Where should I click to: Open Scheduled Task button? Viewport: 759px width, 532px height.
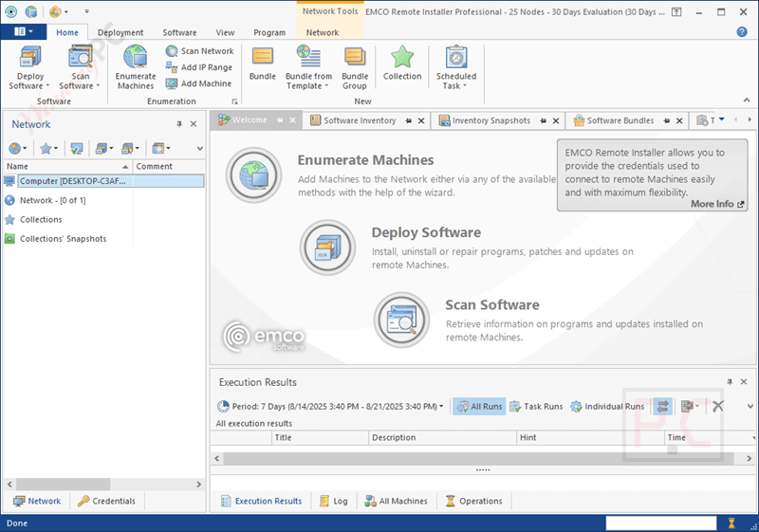point(456,67)
